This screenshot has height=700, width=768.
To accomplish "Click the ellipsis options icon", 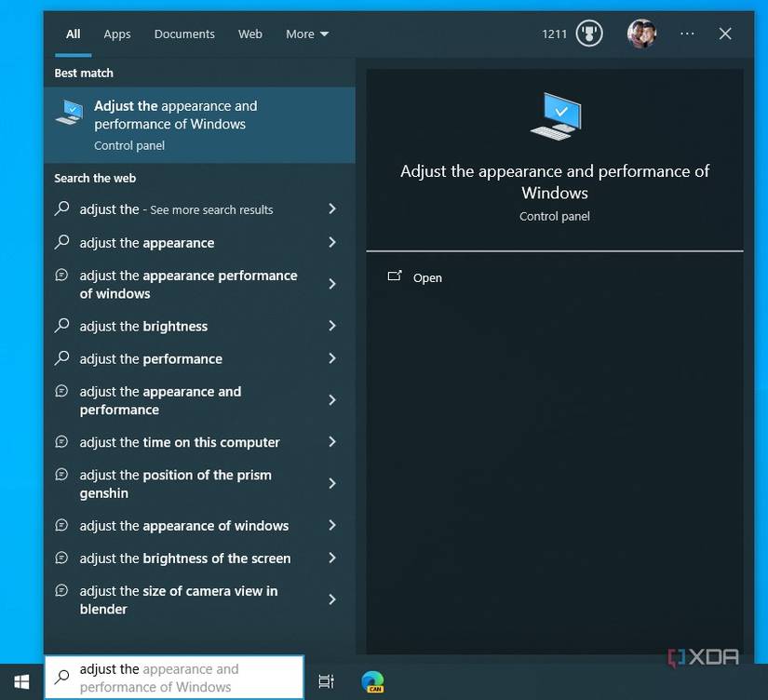I will (686, 34).
